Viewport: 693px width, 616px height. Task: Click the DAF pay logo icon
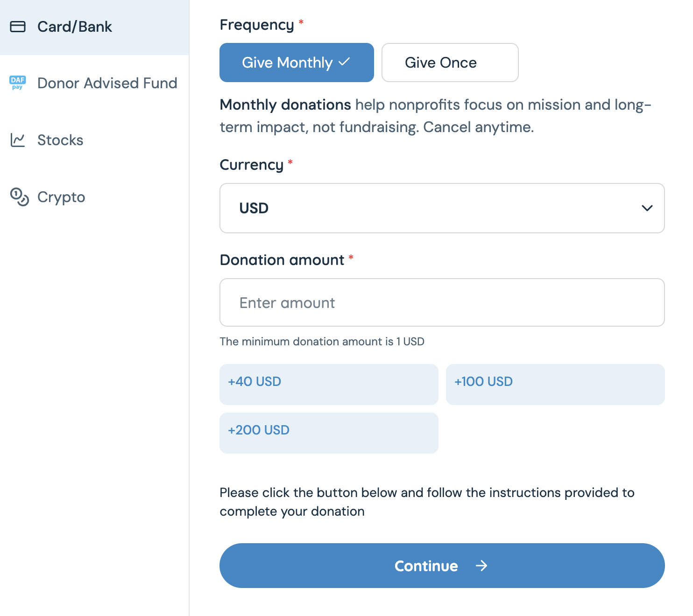coord(18,83)
